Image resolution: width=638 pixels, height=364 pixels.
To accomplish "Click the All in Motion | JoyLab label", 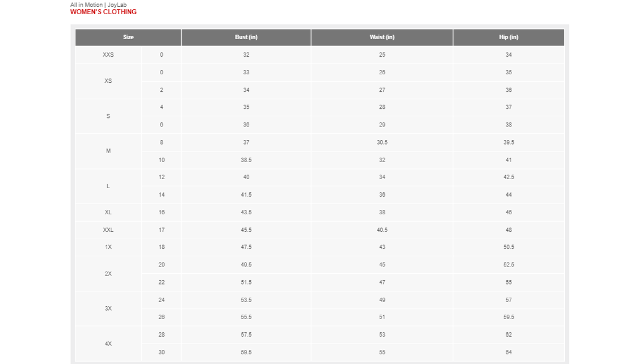I will pyautogui.click(x=98, y=5).
